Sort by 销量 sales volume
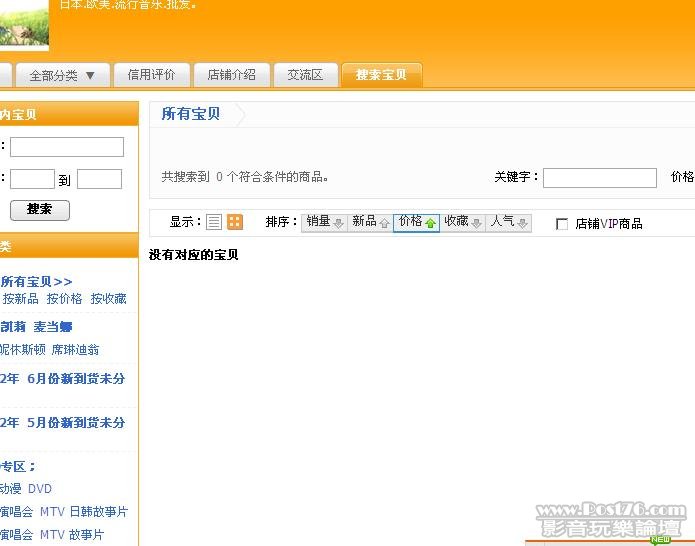The image size is (695, 546). [x=324, y=222]
